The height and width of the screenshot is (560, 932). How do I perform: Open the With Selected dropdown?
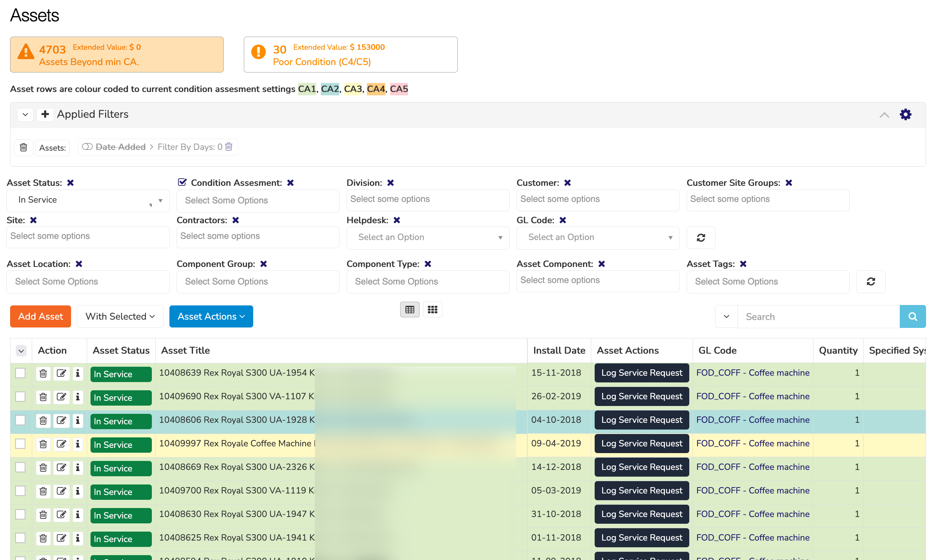[x=120, y=316]
